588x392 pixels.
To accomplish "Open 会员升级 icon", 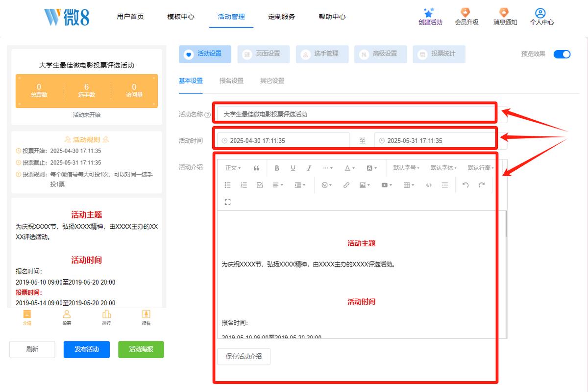I will (465, 13).
